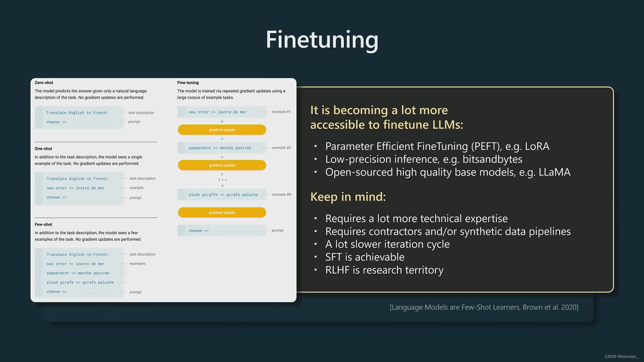Click 'Requires a lot more technical expertise' bullet
This screenshot has height=362, width=644.
point(416,219)
